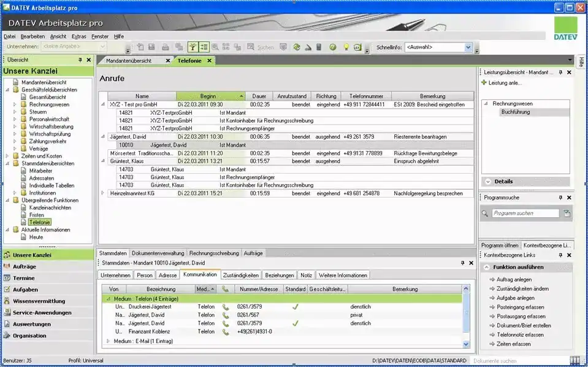Expand the Steuern tree folder
588x367 pixels.
coord(15,112)
